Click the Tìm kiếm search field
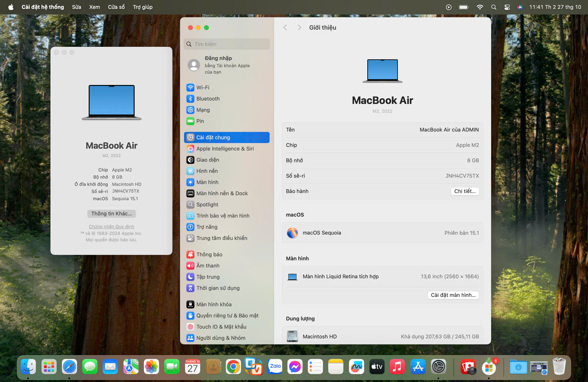Screen dimensions: 588x382 pyautogui.click(x=227, y=44)
